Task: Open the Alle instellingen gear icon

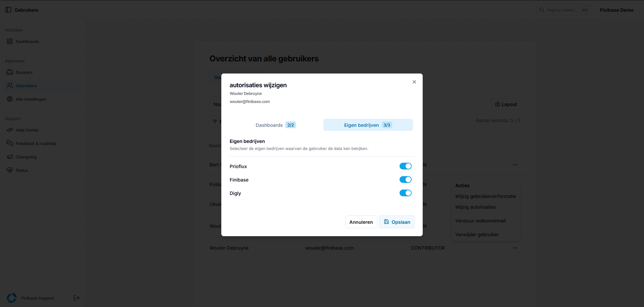Action: (x=10, y=99)
